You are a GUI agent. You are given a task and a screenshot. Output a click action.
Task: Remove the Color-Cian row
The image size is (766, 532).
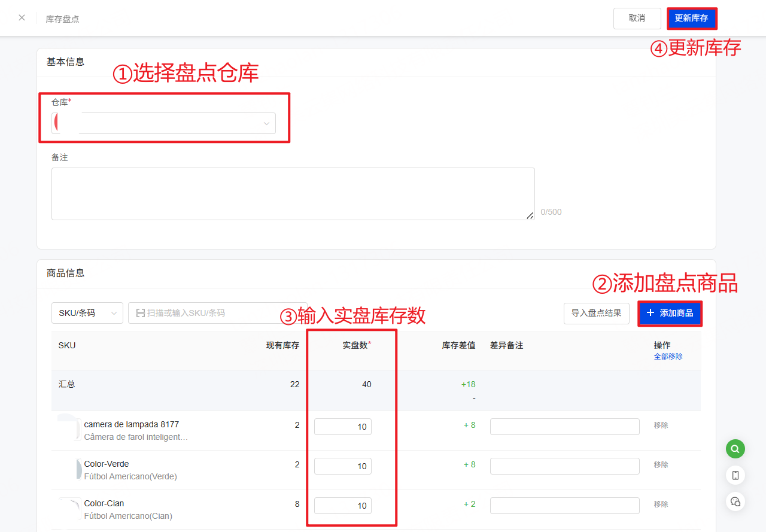pyautogui.click(x=661, y=504)
